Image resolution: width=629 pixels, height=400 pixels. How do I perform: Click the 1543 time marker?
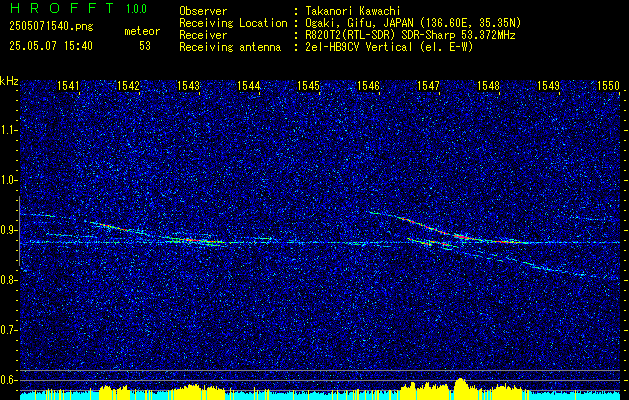[188, 86]
